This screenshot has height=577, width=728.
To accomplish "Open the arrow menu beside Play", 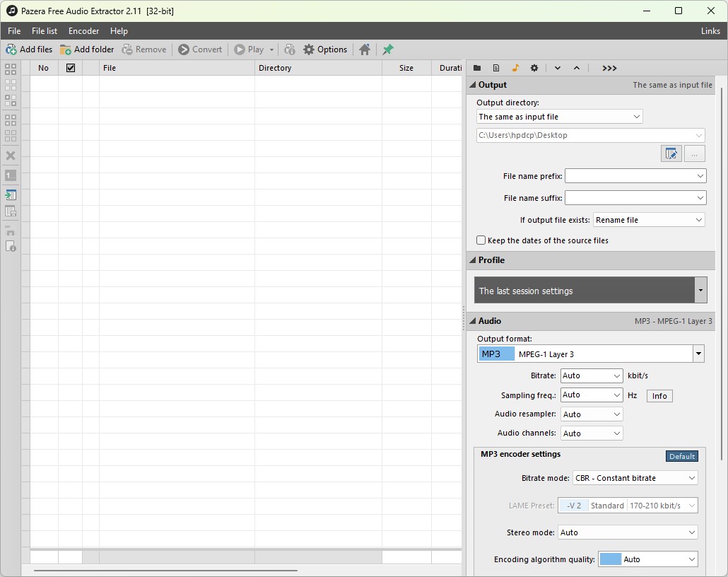I will tap(271, 49).
